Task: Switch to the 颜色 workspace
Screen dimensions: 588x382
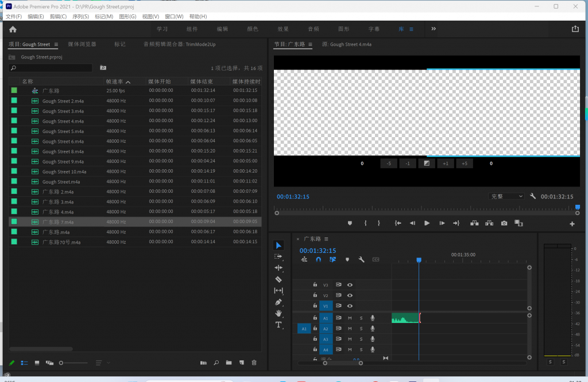Action: pos(253,29)
